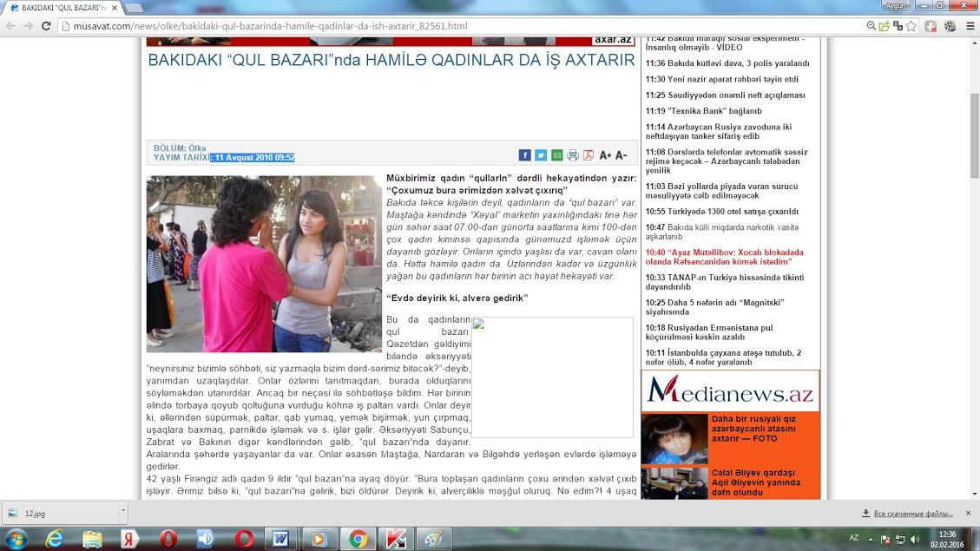Click the page vertical scrollbar thumb
The width and height of the screenshot is (980, 551).
[x=975, y=135]
